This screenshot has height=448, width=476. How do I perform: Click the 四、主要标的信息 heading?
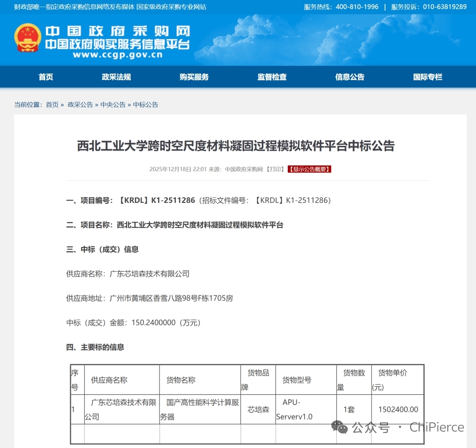[95, 347]
